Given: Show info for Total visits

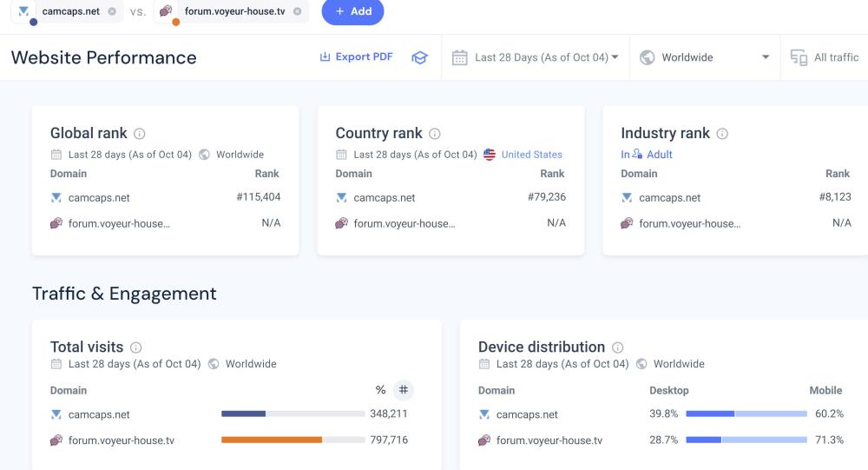Looking at the screenshot, I should (136, 348).
